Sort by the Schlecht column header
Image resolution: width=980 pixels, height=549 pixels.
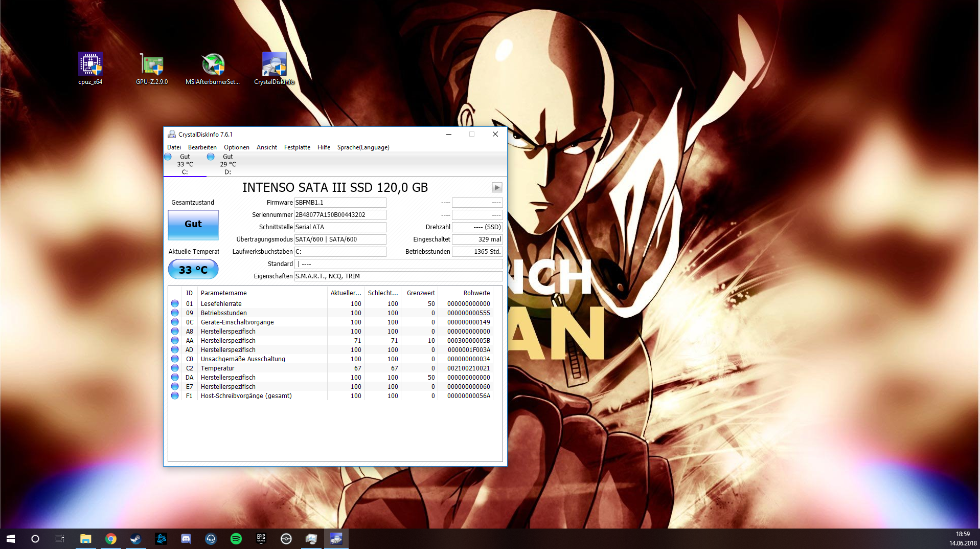pyautogui.click(x=382, y=293)
